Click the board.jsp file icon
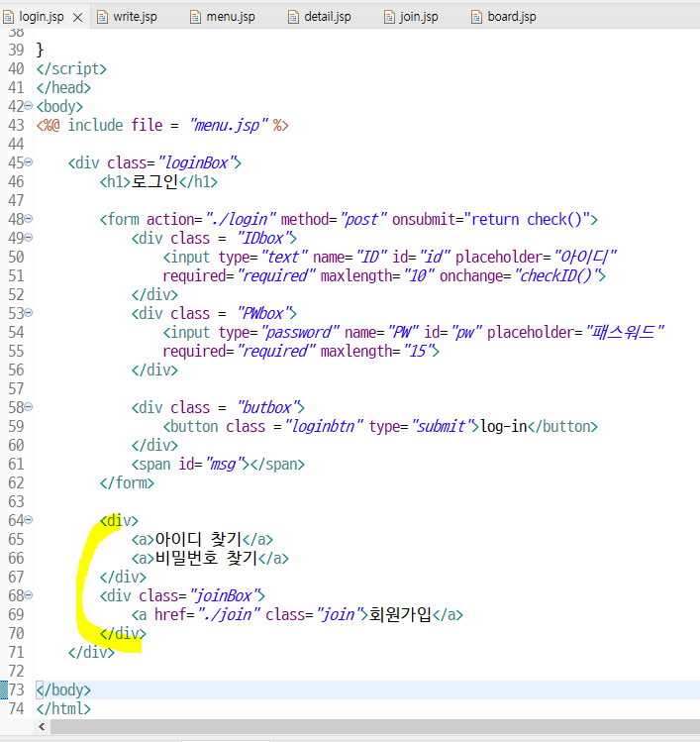 [476, 17]
